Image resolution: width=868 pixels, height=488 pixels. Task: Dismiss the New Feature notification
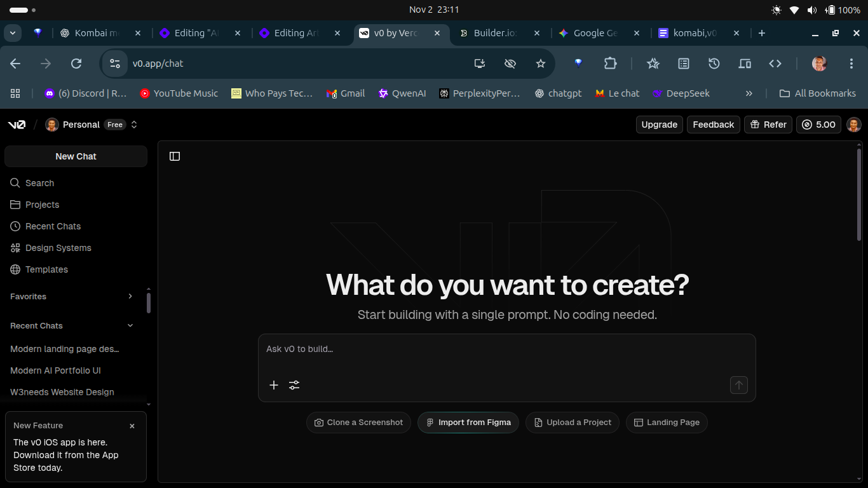click(132, 426)
